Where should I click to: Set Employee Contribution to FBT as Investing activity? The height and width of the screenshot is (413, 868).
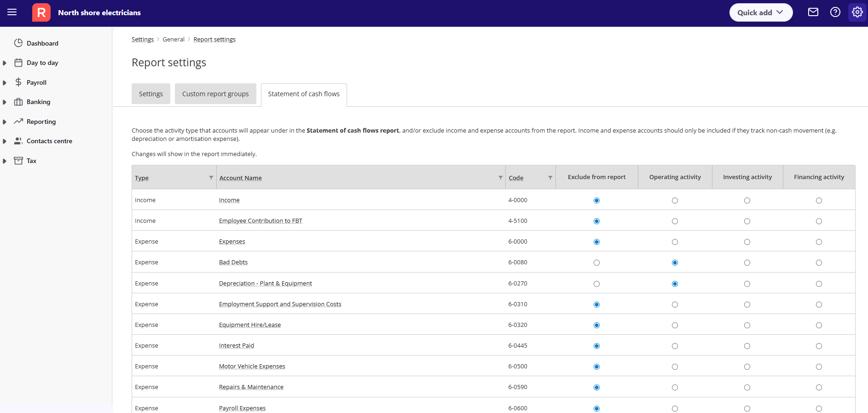coord(747,221)
